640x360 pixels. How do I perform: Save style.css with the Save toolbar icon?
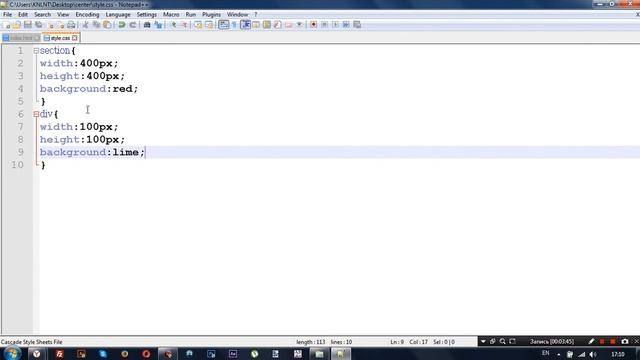(28, 25)
